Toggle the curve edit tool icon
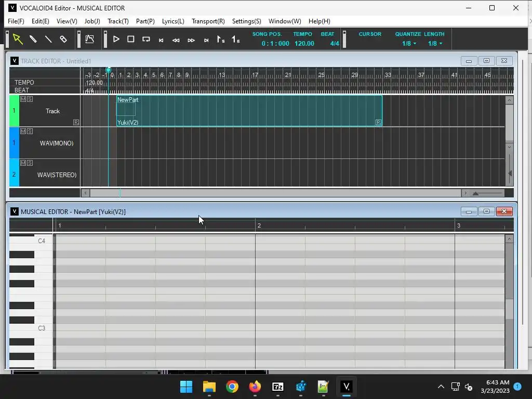The height and width of the screenshot is (399, 532). click(89, 39)
